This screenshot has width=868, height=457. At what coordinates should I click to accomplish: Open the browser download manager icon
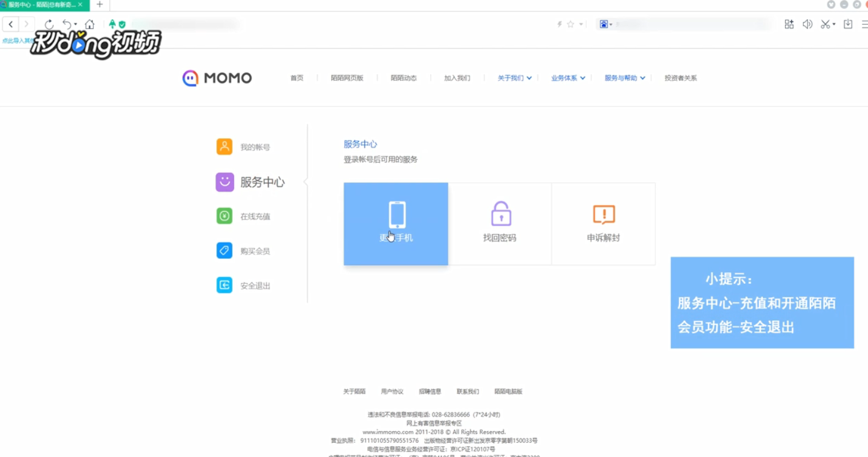coord(847,24)
